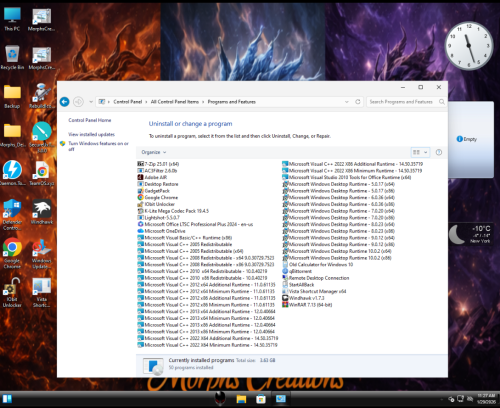This screenshot has height=408, width=500.
Task: Select Desktop Restore program entry
Action: point(158,184)
